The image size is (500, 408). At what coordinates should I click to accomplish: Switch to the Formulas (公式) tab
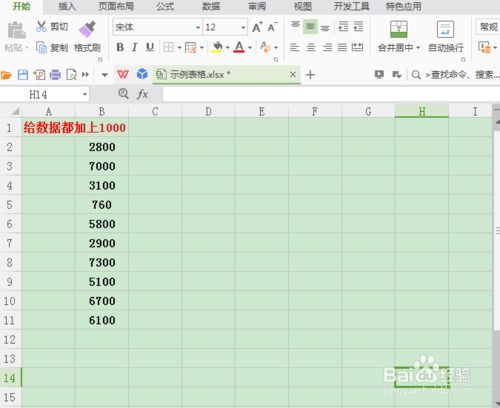[165, 6]
